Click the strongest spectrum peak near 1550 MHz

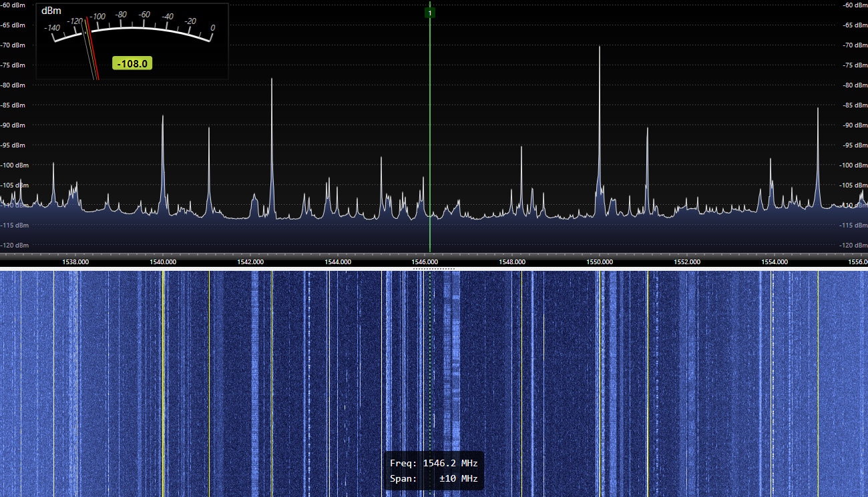click(600, 48)
